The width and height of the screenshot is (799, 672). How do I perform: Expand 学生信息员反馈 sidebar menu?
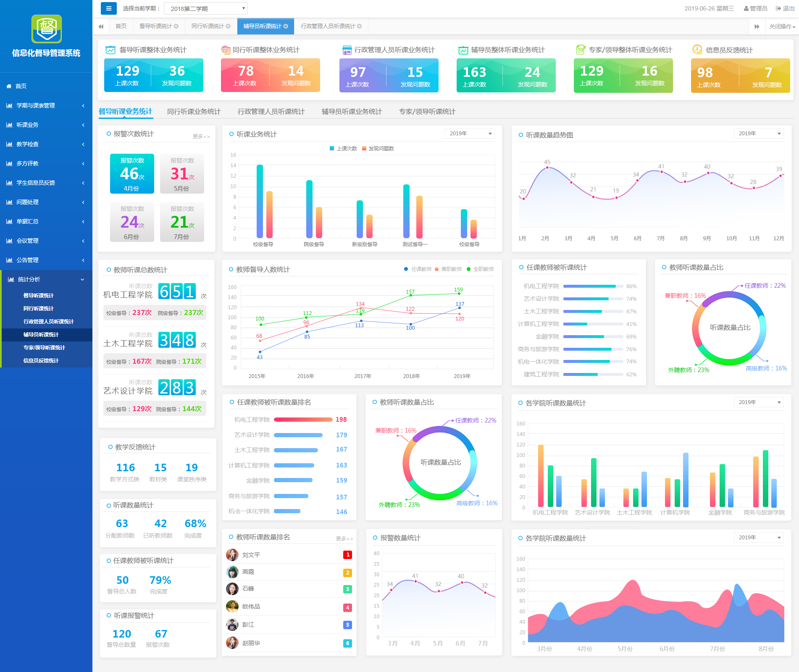[46, 183]
